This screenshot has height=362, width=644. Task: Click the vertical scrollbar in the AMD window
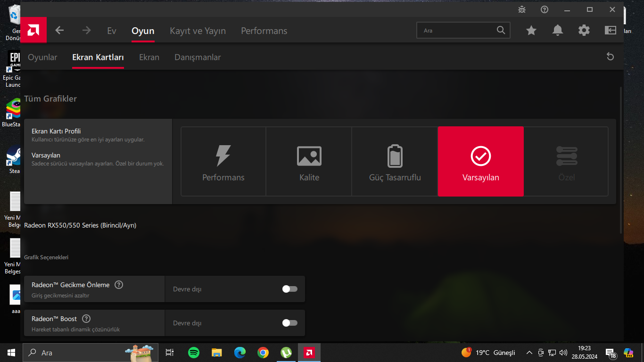(x=620, y=160)
